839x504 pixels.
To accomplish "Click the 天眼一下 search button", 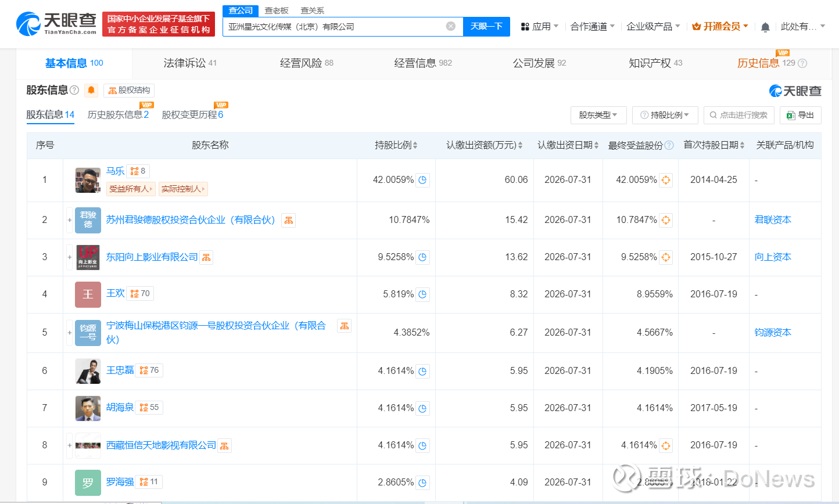I will pyautogui.click(x=486, y=27).
